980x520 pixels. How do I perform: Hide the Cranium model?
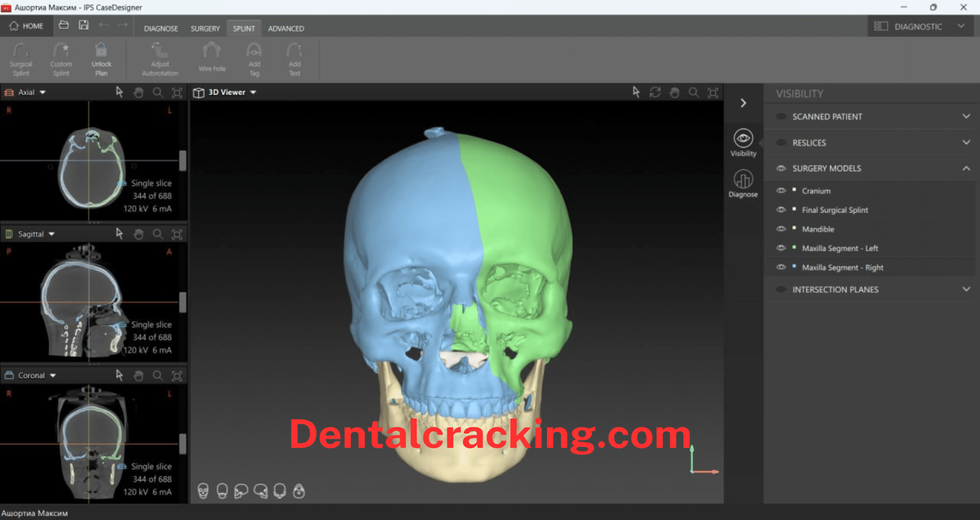tap(781, 191)
